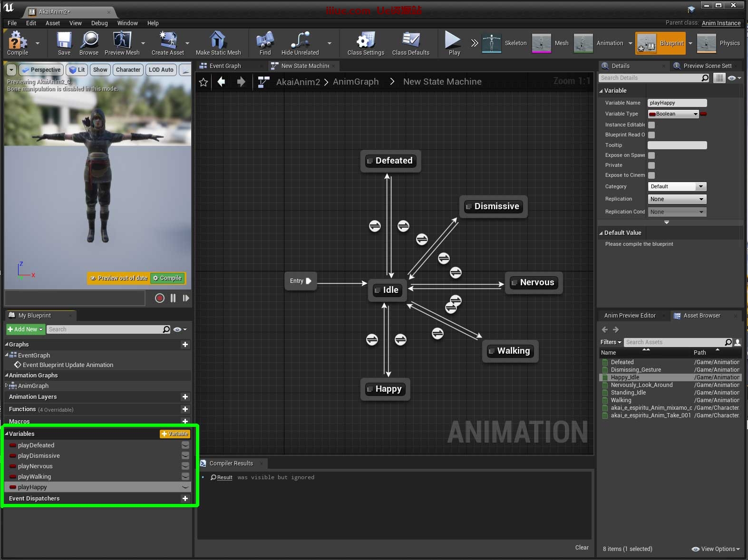Open the Window menu
Screen dimensions: 748x560
pos(127,23)
